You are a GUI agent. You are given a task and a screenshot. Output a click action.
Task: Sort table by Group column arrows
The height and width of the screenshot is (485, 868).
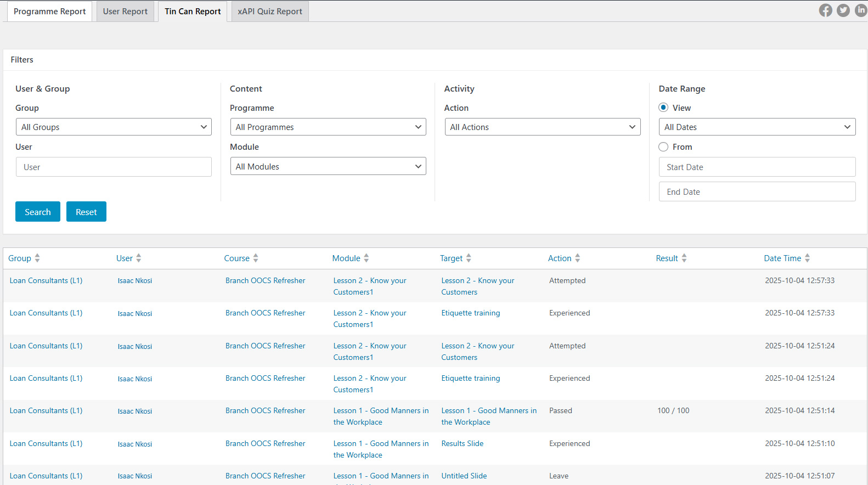(x=37, y=258)
